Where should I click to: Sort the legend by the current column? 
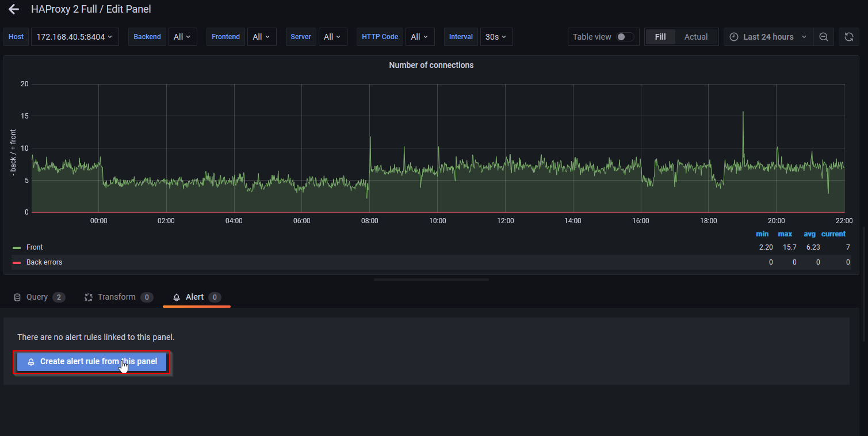tap(833, 234)
